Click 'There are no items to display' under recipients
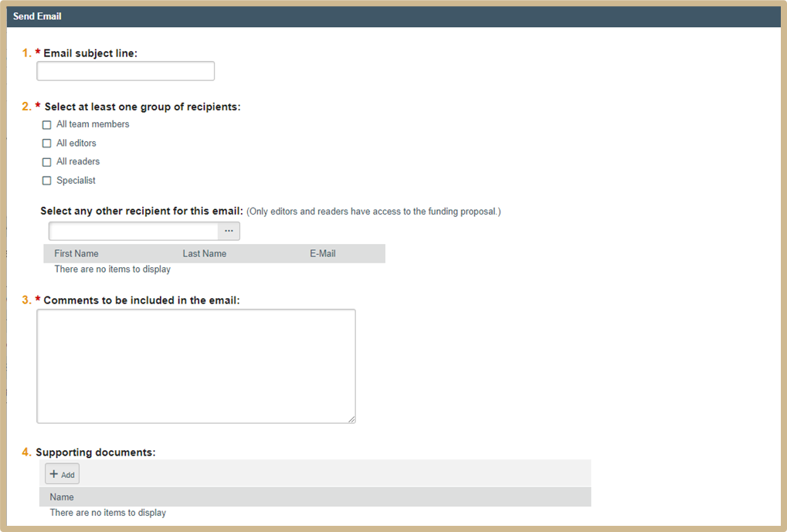 (113, 269)
